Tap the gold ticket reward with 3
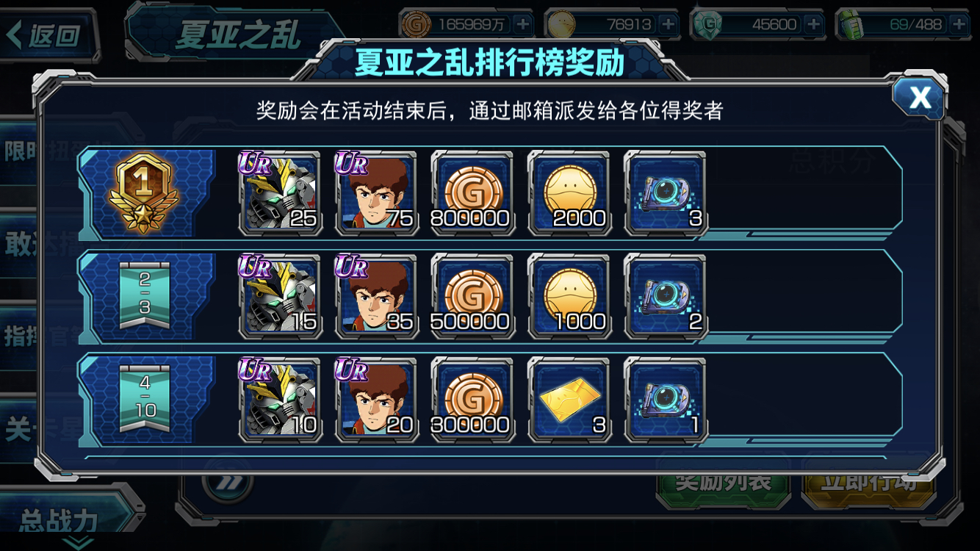 [x=569, y=400]
